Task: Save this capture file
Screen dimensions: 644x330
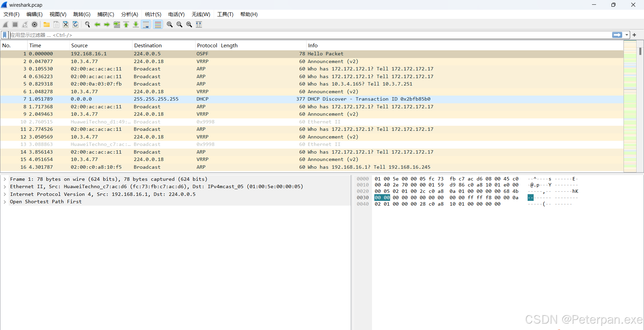Action: [x=56, y=24]
